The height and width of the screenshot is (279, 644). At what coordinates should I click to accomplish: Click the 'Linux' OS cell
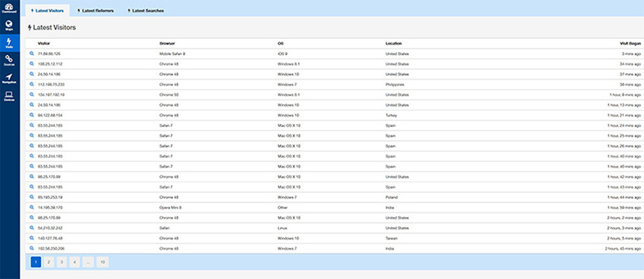pos(282,228)
